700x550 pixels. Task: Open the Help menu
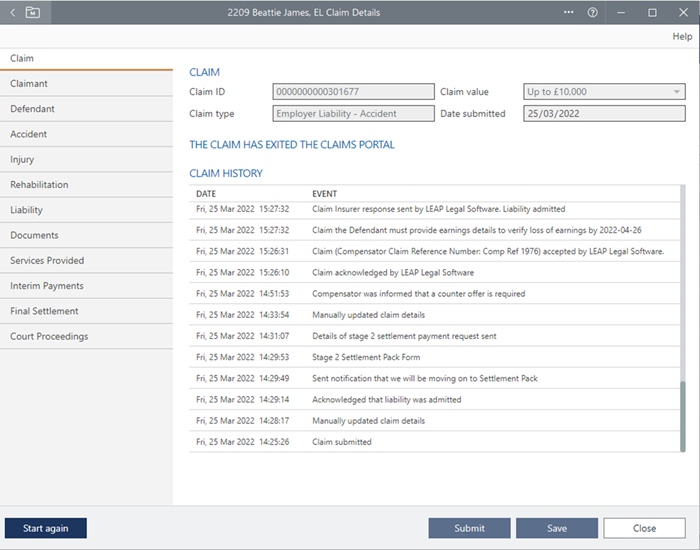(681, 36)
